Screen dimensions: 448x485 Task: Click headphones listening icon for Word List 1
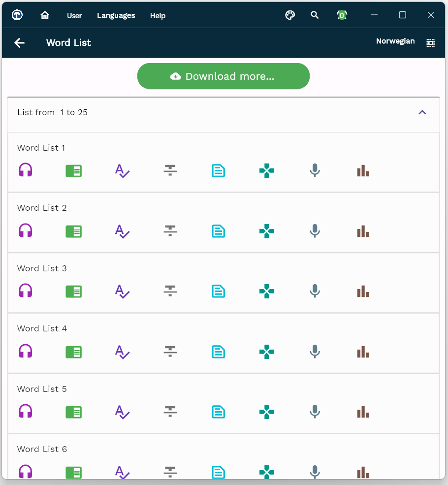coord(26,170)
